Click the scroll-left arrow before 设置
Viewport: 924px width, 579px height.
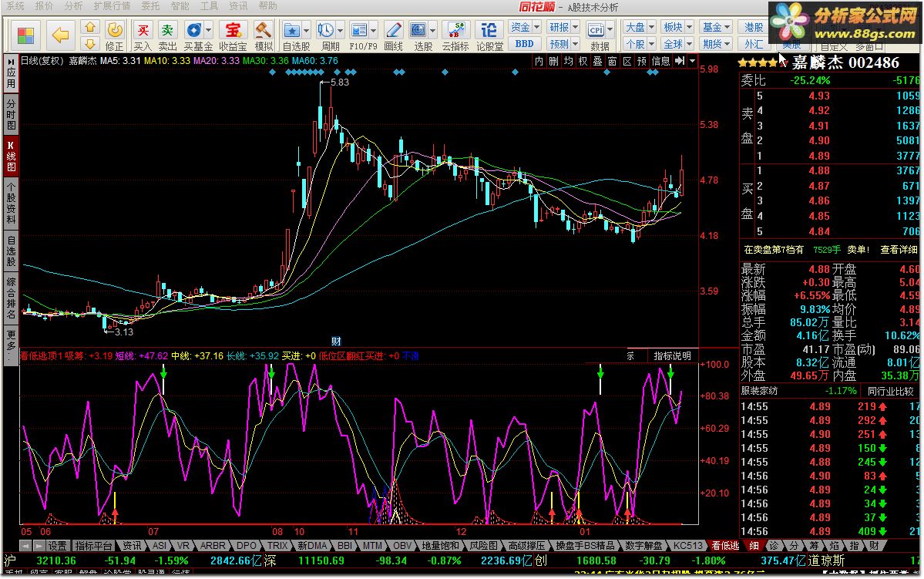[x=26, y=545]
